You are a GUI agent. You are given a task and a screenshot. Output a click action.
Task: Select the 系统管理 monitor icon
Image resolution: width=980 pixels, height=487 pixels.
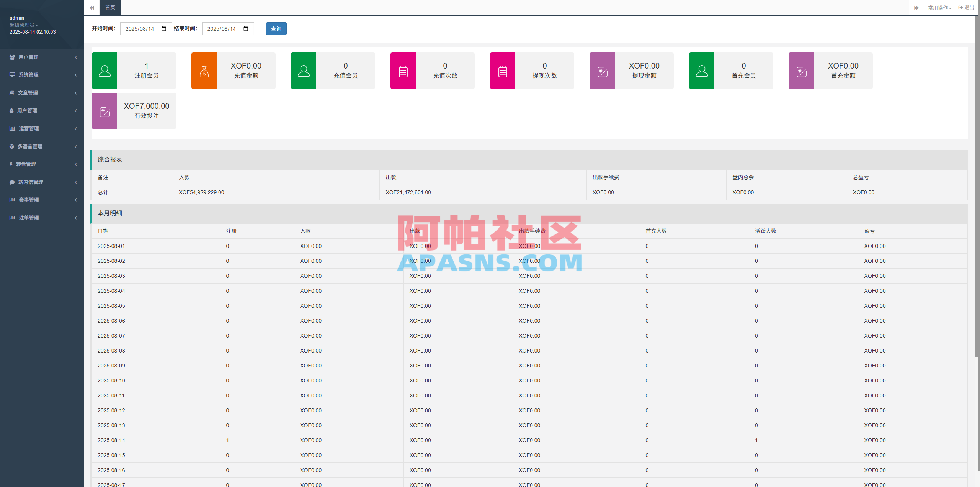click(x=11, y=75)
